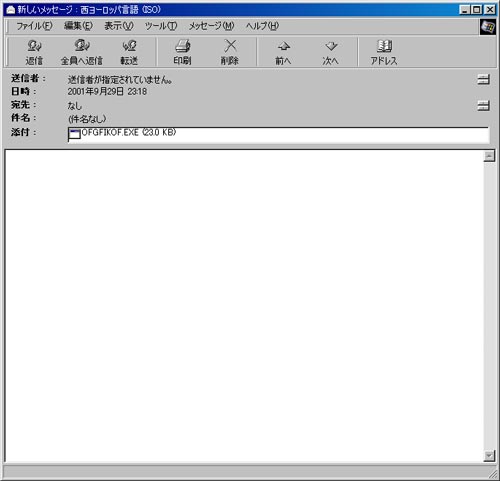Click the sender row card icon
Screen dimensions: 500x481
tap(483, 79)
